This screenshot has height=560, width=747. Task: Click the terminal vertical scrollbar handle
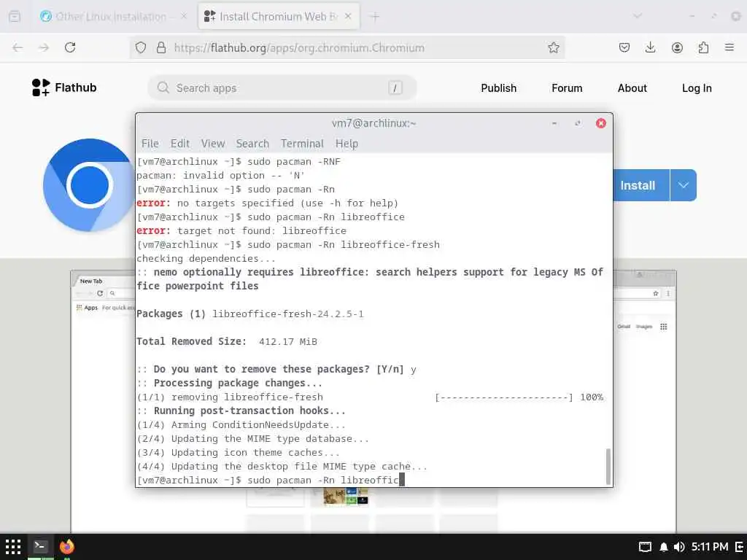[608, 466]
